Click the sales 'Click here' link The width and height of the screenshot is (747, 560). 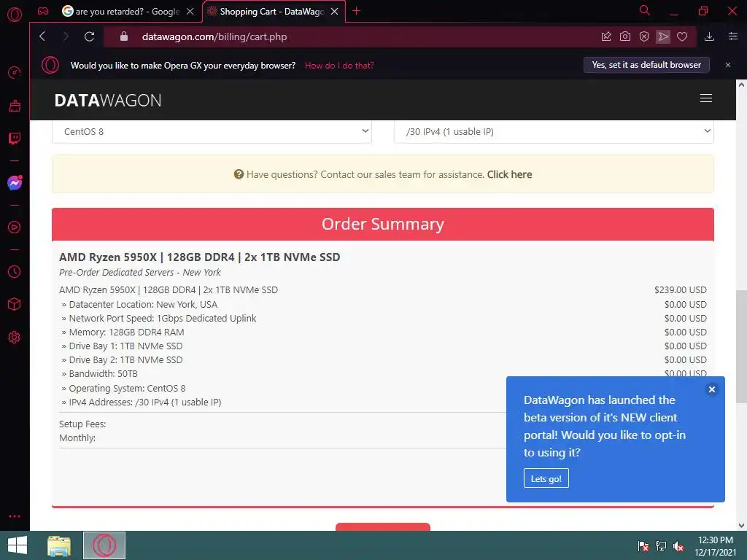click(509, 174)
